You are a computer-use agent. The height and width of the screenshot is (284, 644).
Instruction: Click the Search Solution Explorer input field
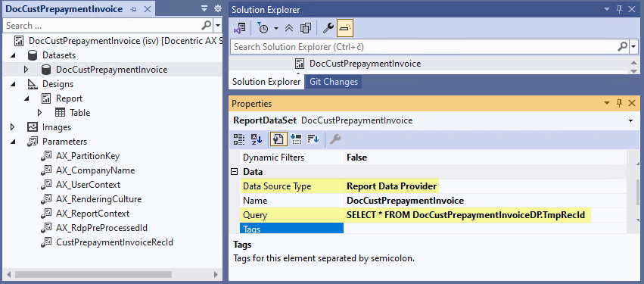(424, 47)
